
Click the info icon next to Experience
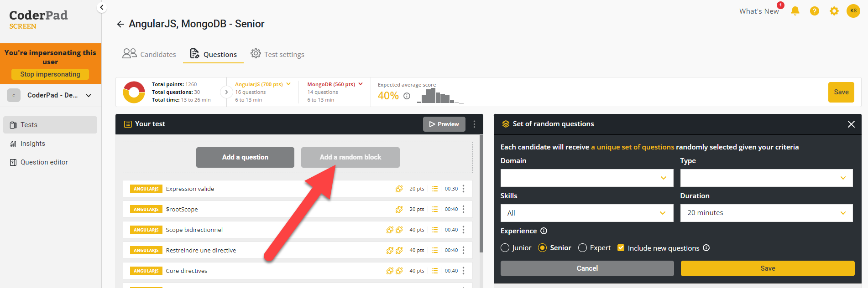pyautogui.click(x=544, y=231)
